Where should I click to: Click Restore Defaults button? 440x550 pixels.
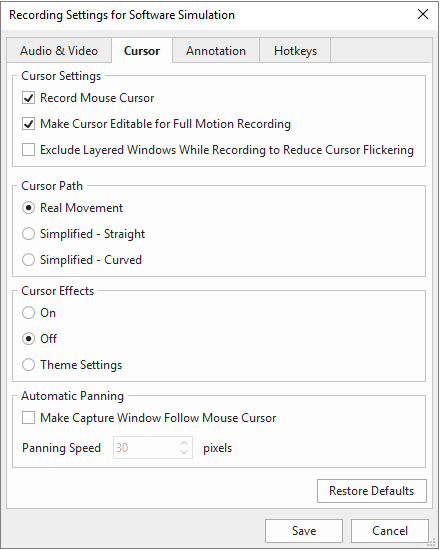click(x=372, y=491)
